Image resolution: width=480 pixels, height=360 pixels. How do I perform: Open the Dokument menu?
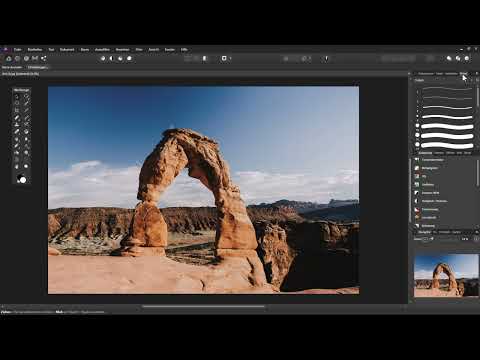point(67,50)
